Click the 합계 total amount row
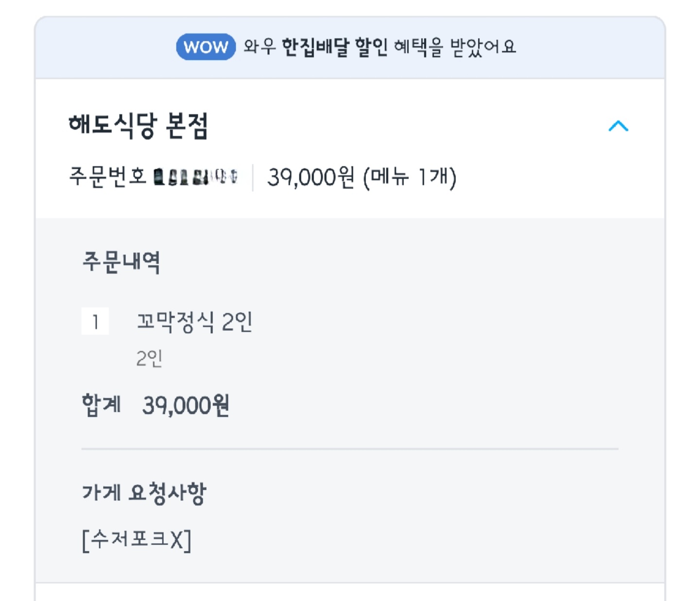This screenshot has width=700, height=601. coord(156,405)
